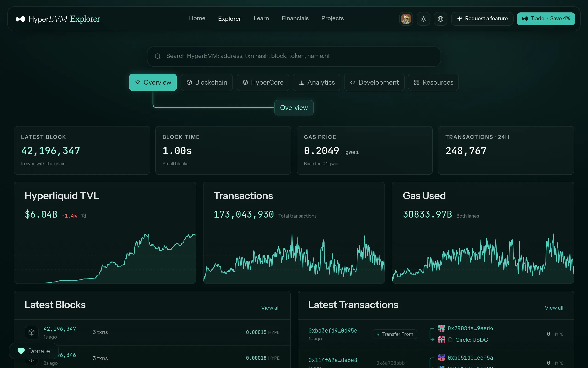Click 0.00018 HYPE block reward
This screenshot has height=368, width=588.
click(263, 358)
